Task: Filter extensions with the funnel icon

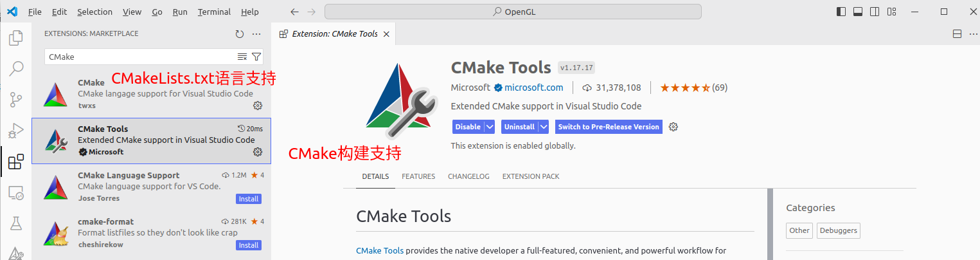Action: click(256, 57)
